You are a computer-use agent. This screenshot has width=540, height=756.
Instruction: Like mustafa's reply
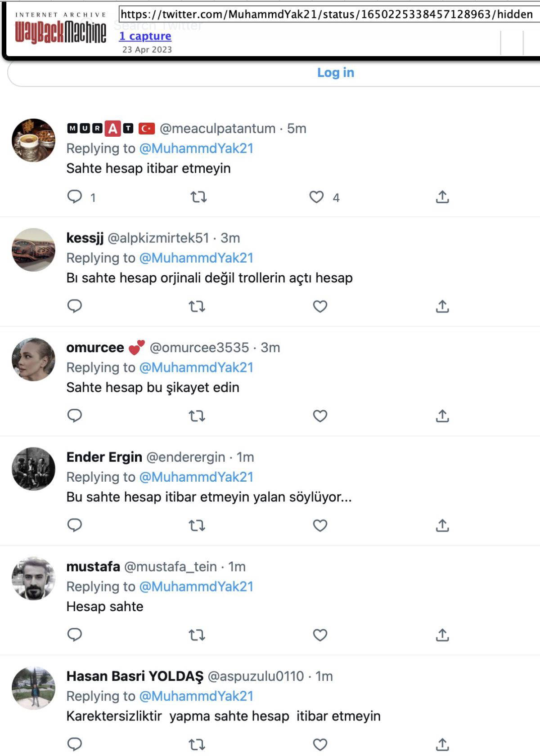(320, 635)
